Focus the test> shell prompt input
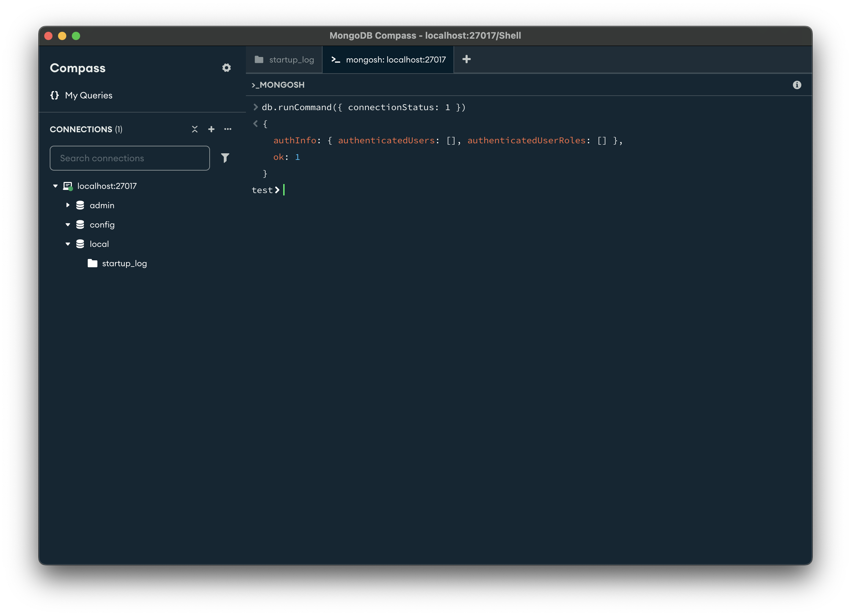Image resolution: width=851 pixels, height=616 pixels. pos(284,190)
